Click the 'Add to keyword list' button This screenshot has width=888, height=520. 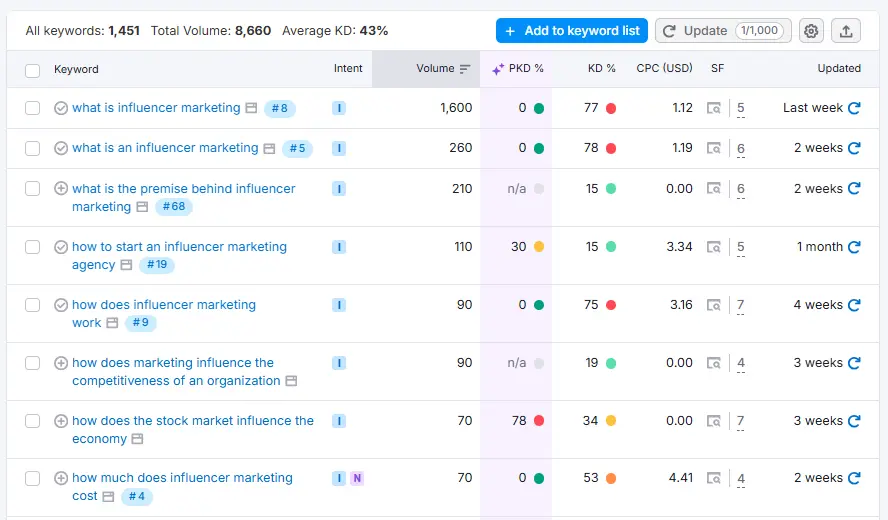pyautogui.click(x=572, y=31)
